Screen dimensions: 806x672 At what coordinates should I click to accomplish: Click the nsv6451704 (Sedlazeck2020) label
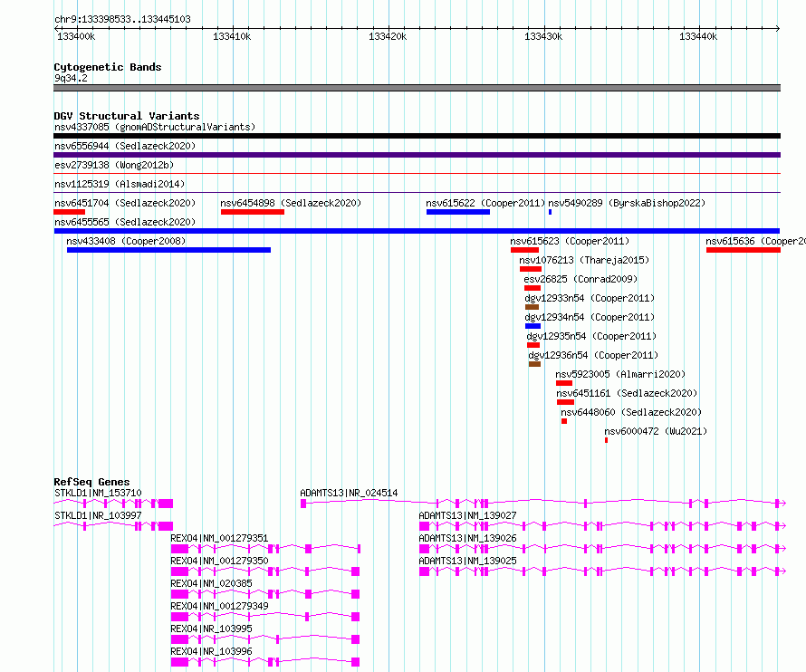point(125,203)
